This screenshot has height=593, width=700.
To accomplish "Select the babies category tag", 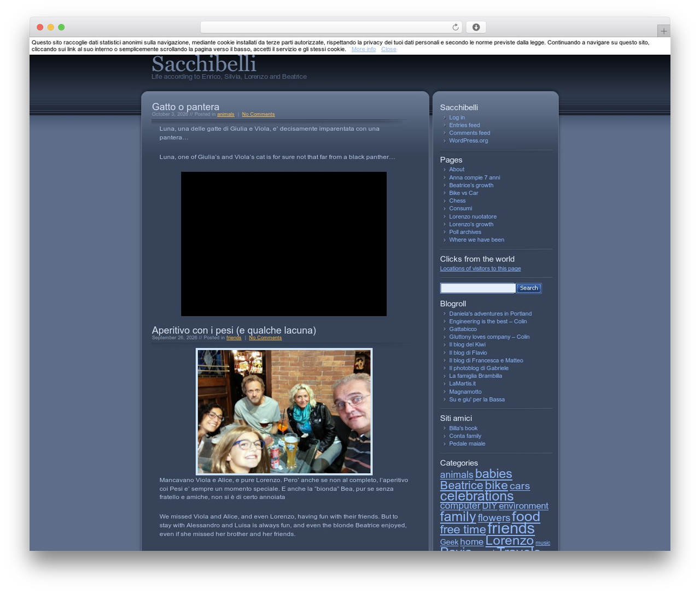I will [x=493, y=474].
